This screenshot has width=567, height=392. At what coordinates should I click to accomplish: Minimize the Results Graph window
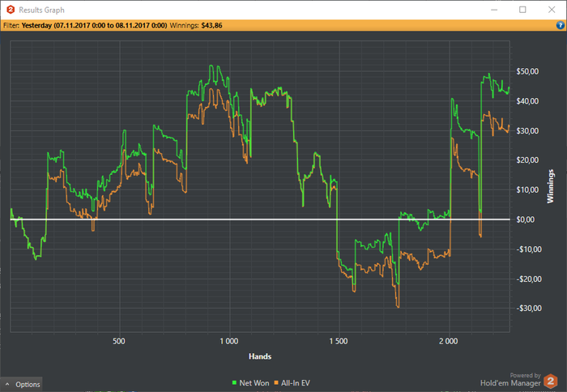494,10
